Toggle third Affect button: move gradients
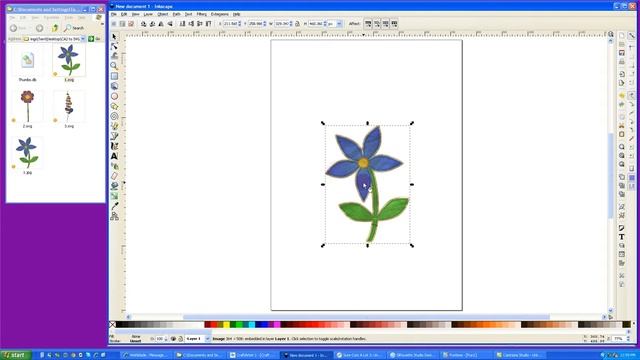This screenshot has height=360, width=640. [385, 24]
